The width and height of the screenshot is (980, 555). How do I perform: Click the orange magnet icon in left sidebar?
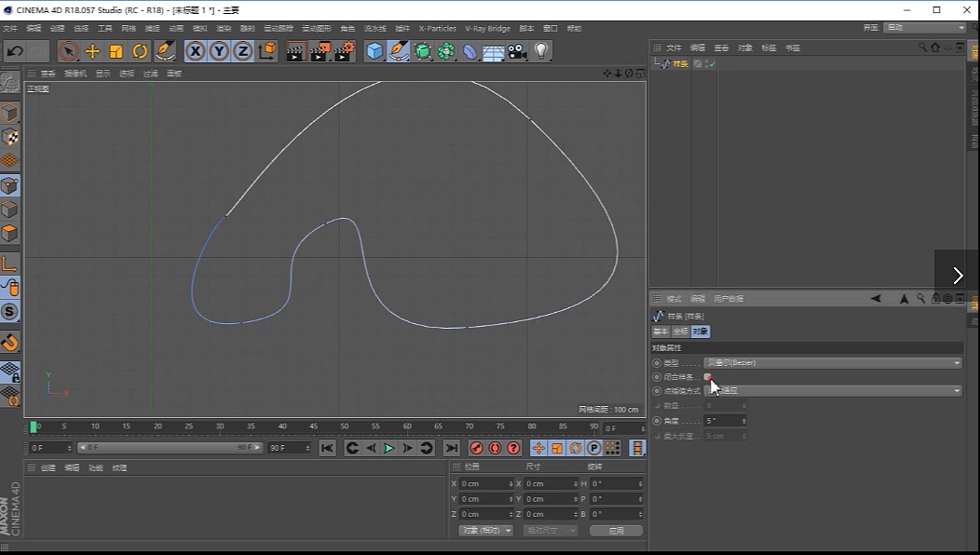tap(9, 342)
